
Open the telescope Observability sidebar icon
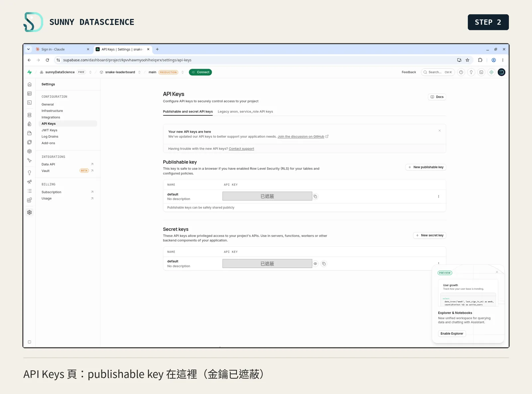coord(30,182)
